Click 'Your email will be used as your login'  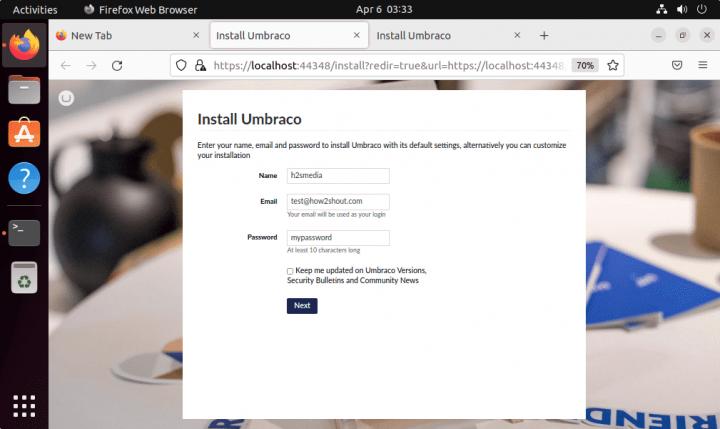coord(336,214)
